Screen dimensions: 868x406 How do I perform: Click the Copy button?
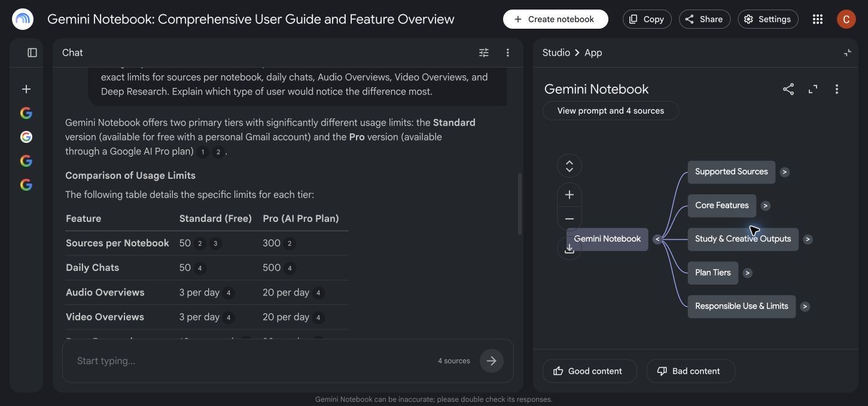click(647, 19)
